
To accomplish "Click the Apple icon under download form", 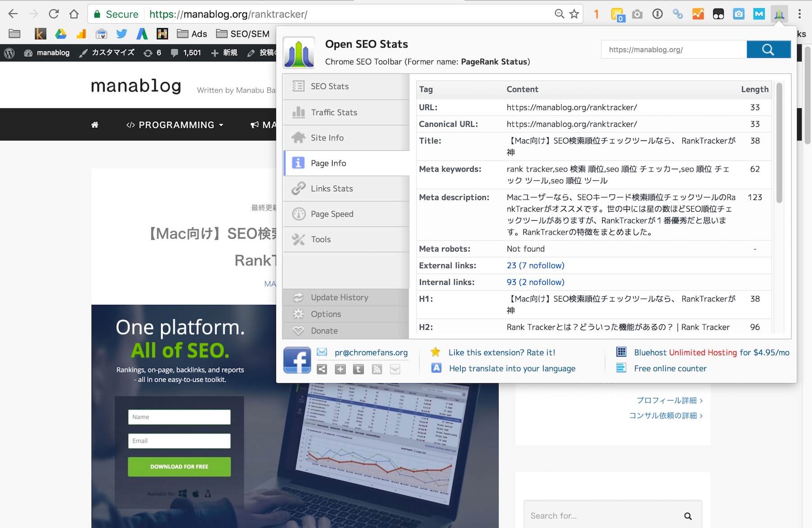I will [x=195, y=493].
